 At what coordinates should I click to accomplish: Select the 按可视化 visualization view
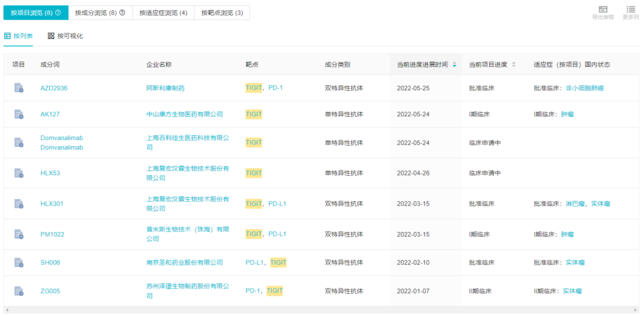(66, 36)
